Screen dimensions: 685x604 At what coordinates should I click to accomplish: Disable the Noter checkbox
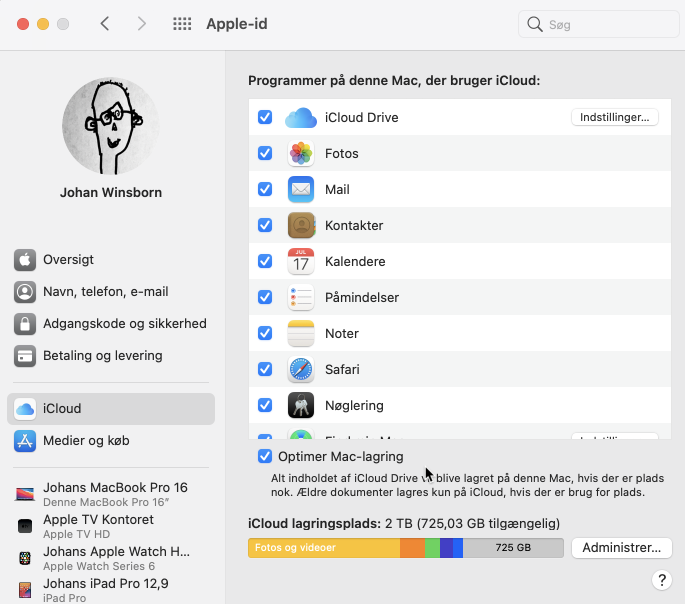click(265, 333)
